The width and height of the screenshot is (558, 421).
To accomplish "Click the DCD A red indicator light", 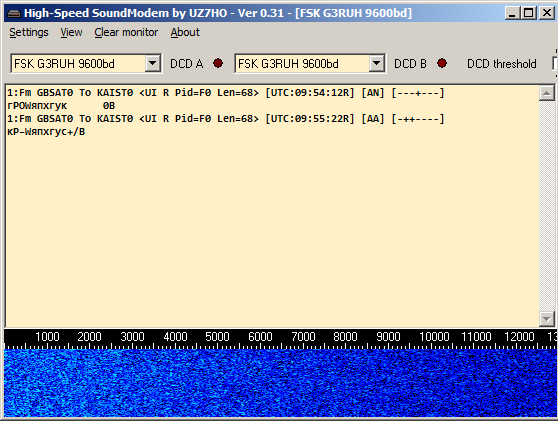I will [x=218, y=63].
